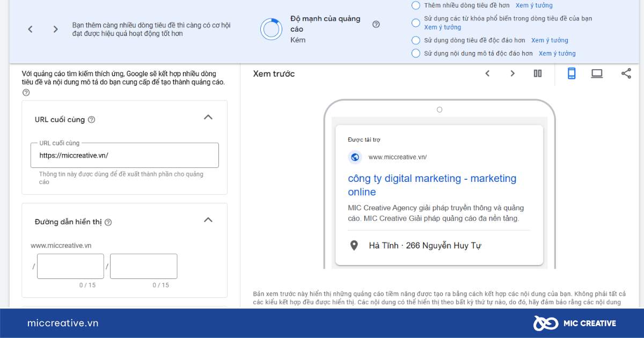Open help icon beside Độ mạnh của quảng cáo
Image resolution: width=644 pixels, height=338 pixels.
(376, 24)
